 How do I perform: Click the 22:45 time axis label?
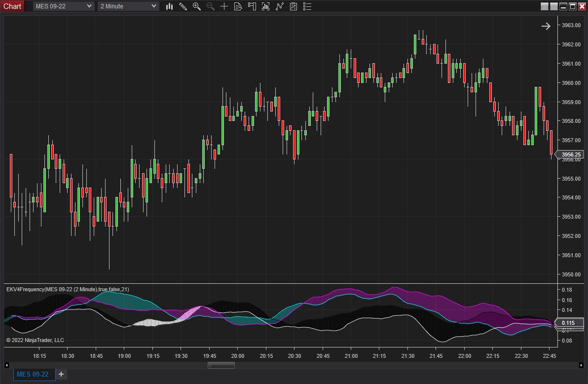tap(550, 356)
